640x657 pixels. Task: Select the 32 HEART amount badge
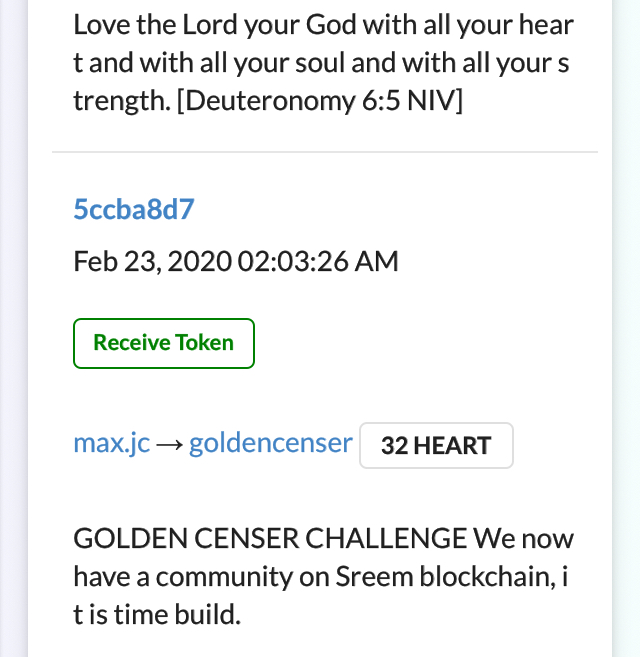436,445
